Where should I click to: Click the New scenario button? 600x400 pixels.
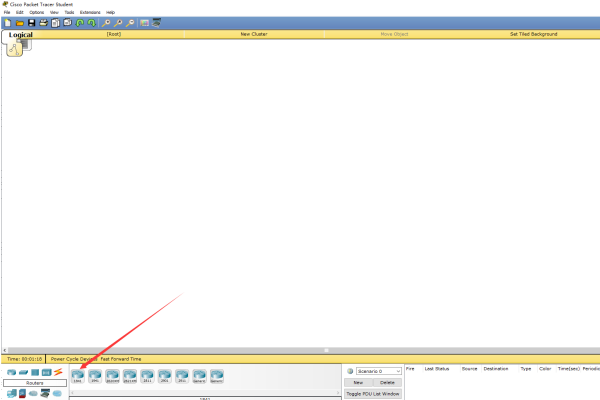pos(358,382)
